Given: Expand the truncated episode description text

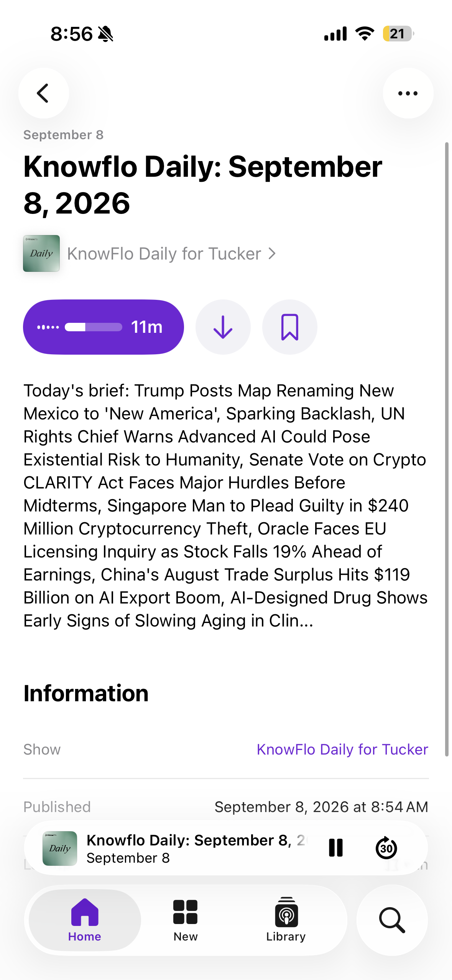Looking at the screenshot, I should click(225, 505).
